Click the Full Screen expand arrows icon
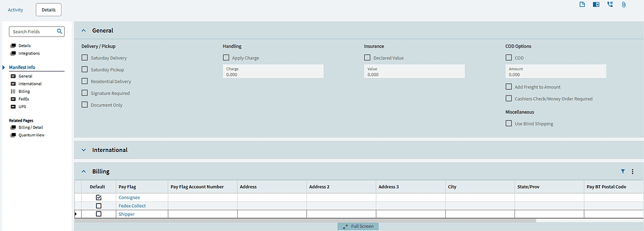The image size is (644, 231). pos(345,226)
